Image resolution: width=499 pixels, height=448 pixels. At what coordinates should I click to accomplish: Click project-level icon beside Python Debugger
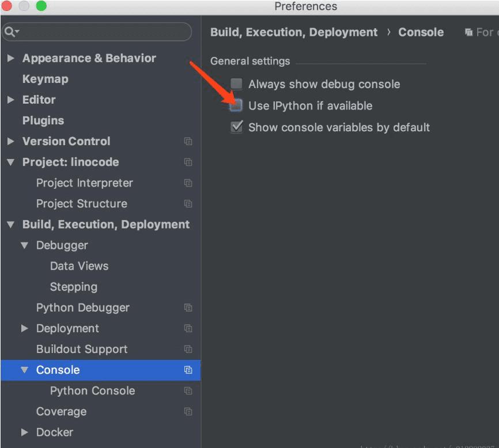pos(188,308)
